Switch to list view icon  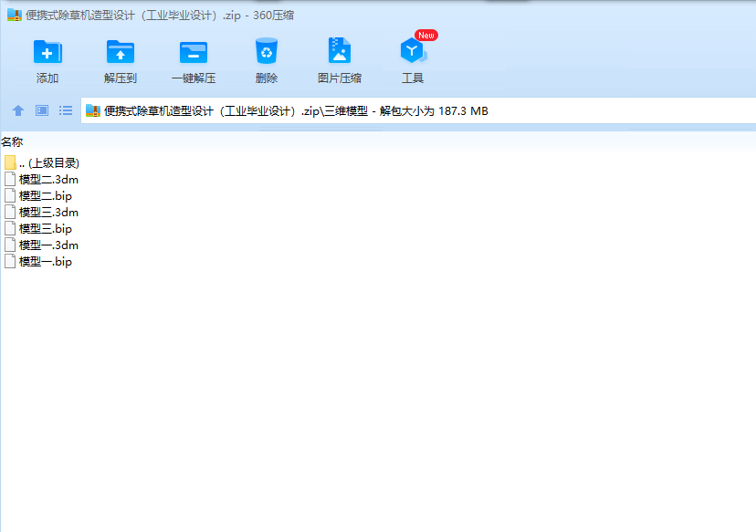point(66,110)
